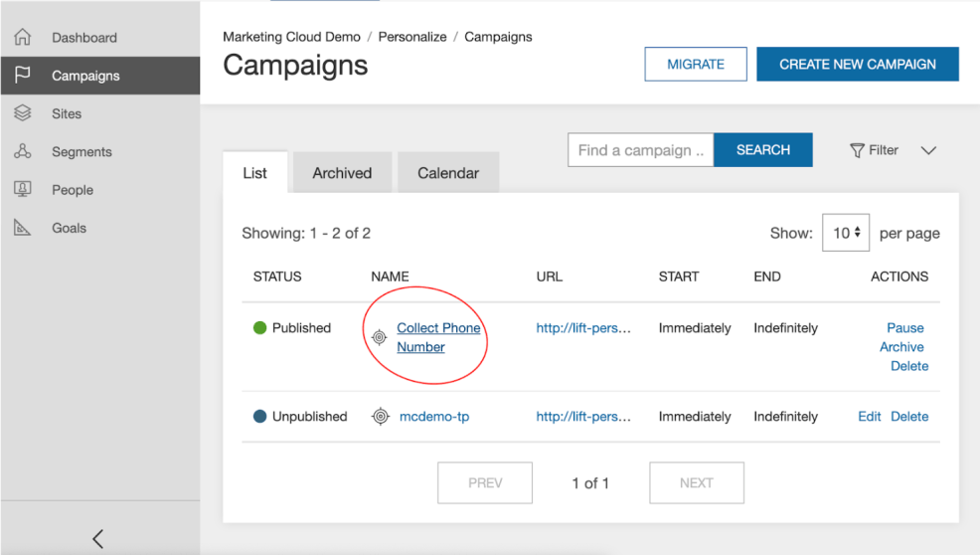Click the Goals triangle ruler icon
980x555 pixels.
pos(22,228)
